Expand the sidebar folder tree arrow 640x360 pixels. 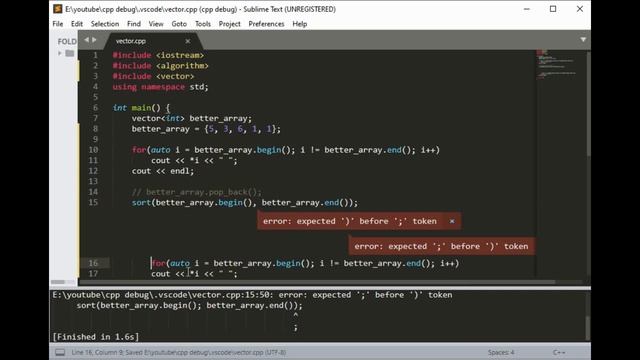[60, 53]
